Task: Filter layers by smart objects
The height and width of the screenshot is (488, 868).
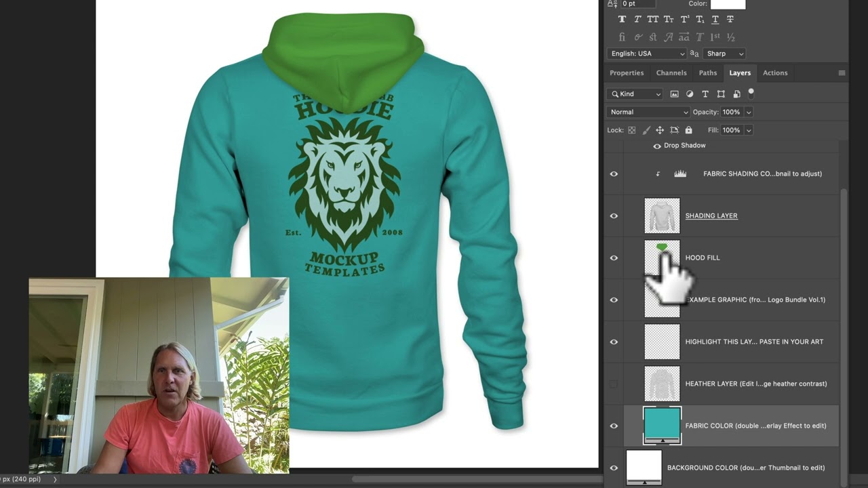Action: pyautogui.click(x=736, y=94)
